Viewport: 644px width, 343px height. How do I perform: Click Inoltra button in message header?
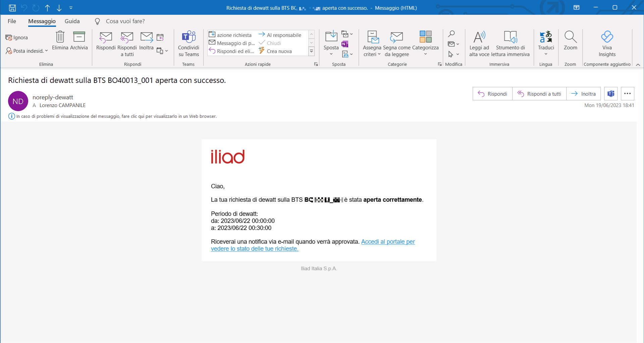(583, 94)
